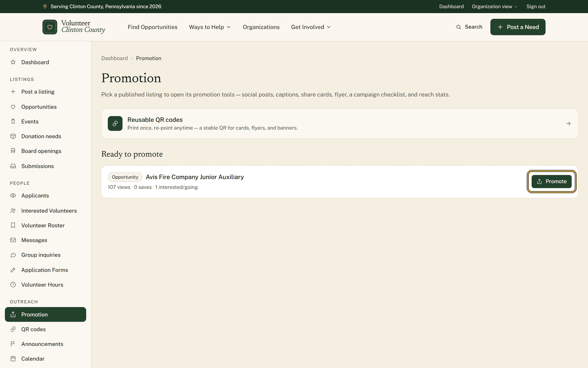Promote the Avis Fire Company listing
The height and width of the screenshot is (368, 588).
tap(552, 181)
